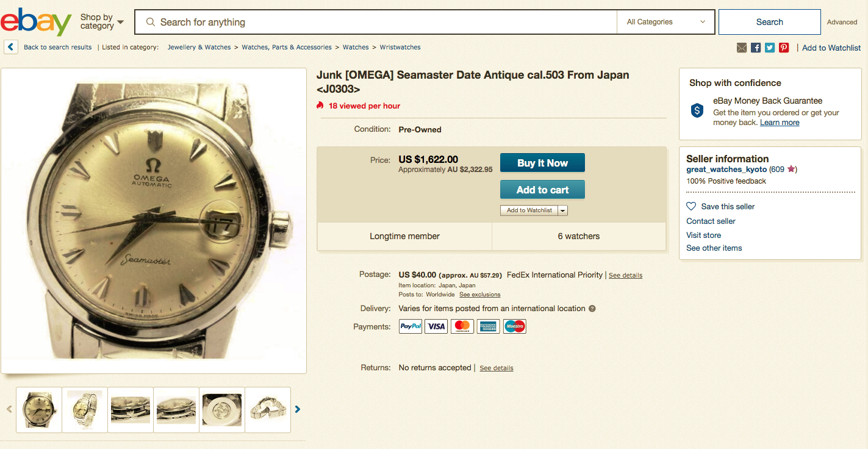This screenshot has height=449, width=868.
Task: Click the eBay logo
Action: tap(35, 22)
